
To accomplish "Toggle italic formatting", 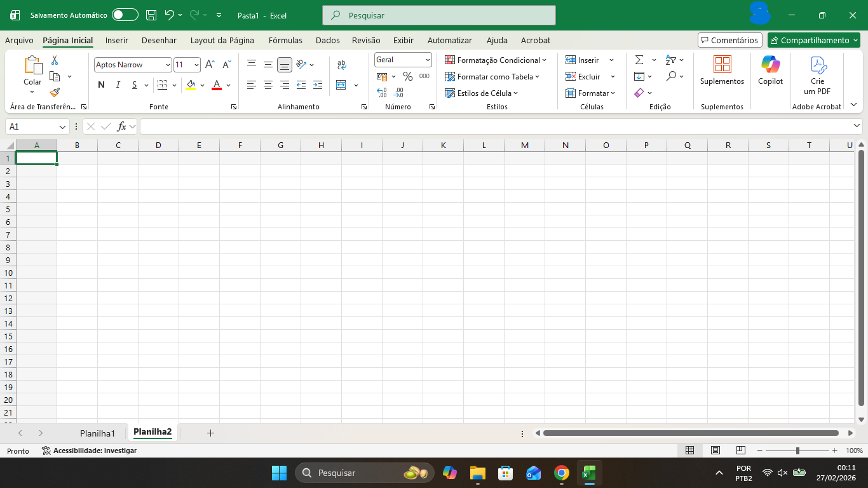I will 118,85.
